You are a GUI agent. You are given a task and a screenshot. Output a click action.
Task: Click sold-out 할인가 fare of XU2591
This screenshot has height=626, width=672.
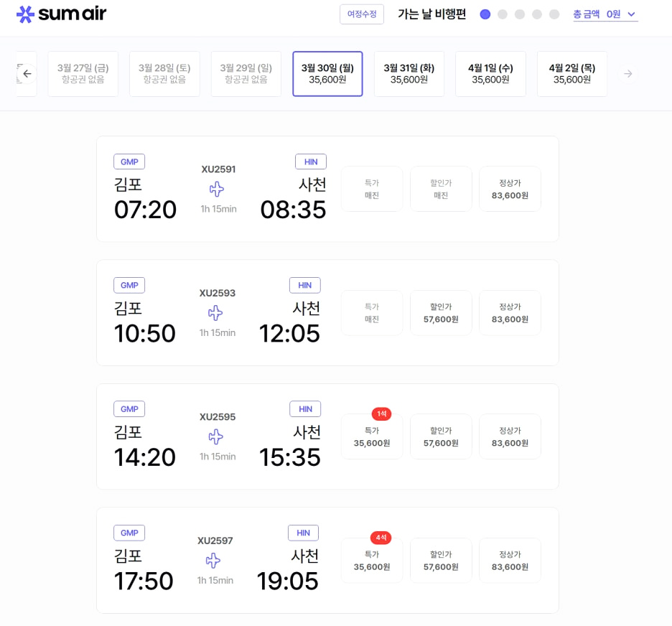[441, 189]
